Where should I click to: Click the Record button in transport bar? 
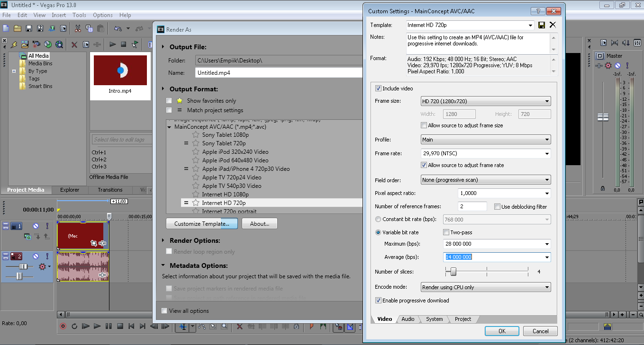[63, 326]
